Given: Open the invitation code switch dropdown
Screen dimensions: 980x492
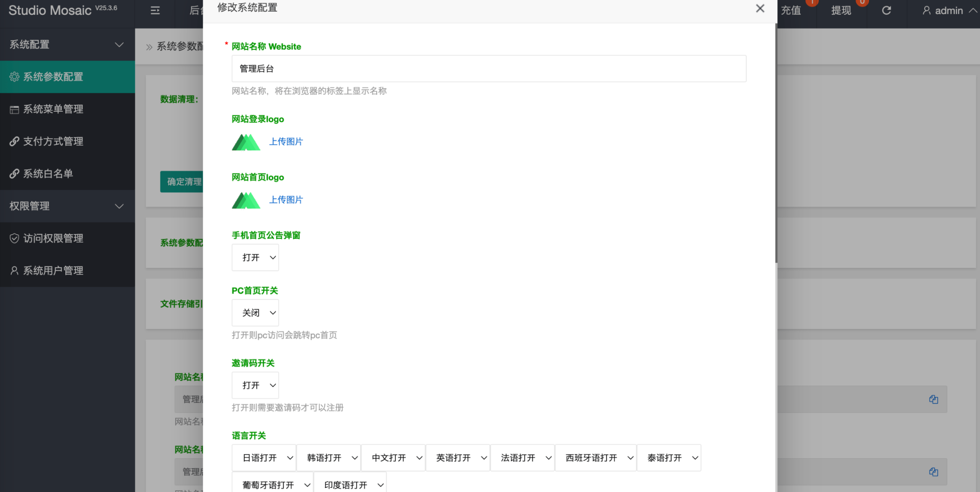Looking at the screenshot, I should point(255,385).
